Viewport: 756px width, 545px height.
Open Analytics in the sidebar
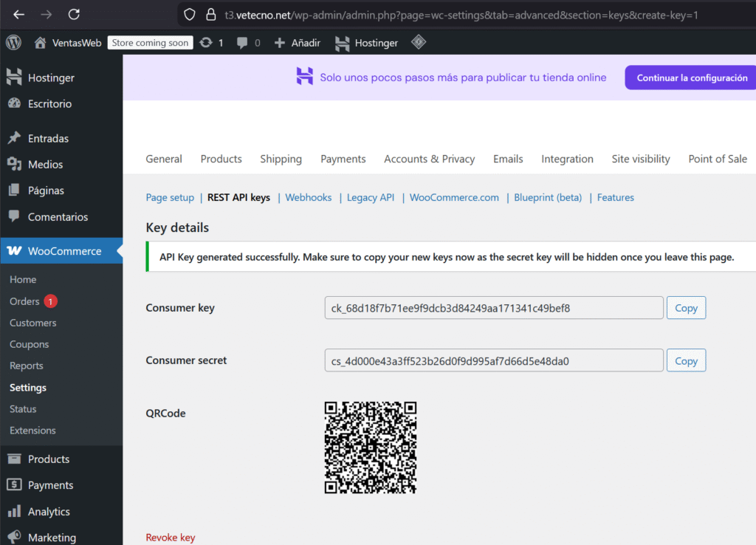pyautogui.click(x=49, y=511)
